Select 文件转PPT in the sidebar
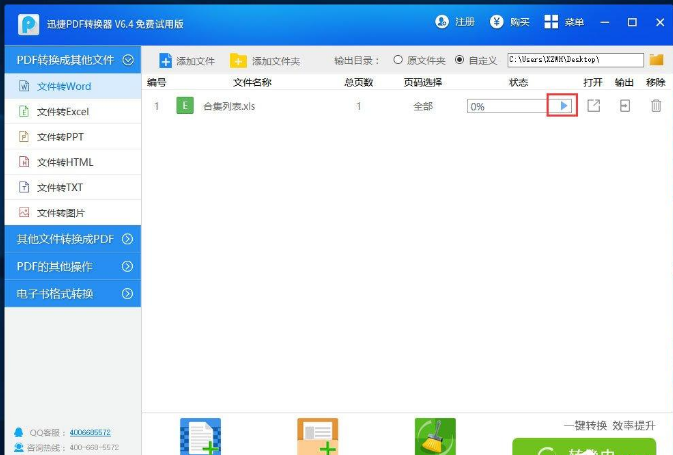 click(59, 137)
